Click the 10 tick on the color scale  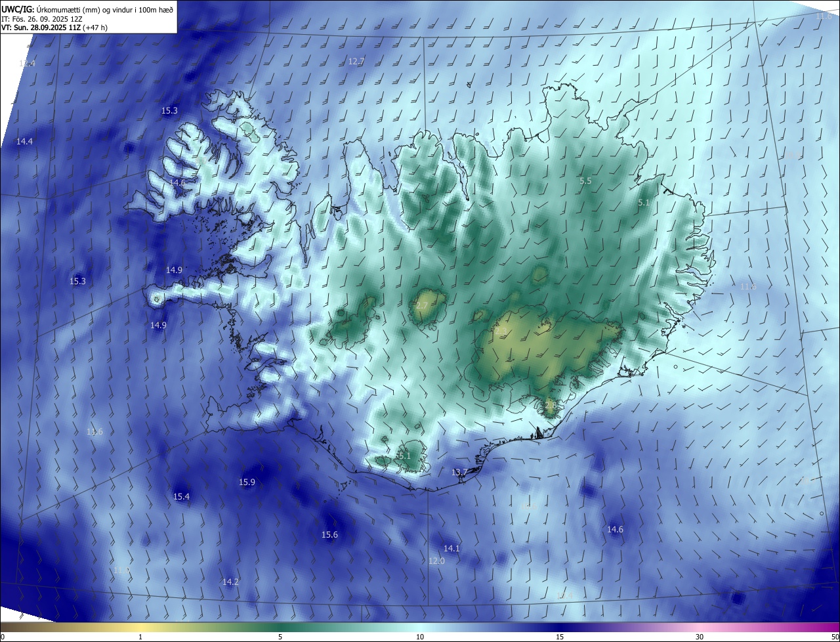coord(420,637)
